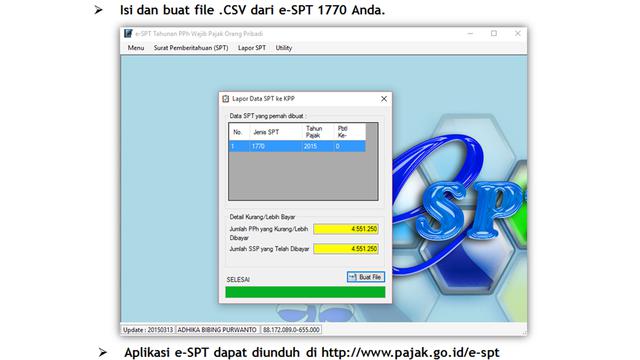This screenshot has height=360, width=640.
Task: Click the 2015 Tahun Pajak cell
Action: [318, 146]
